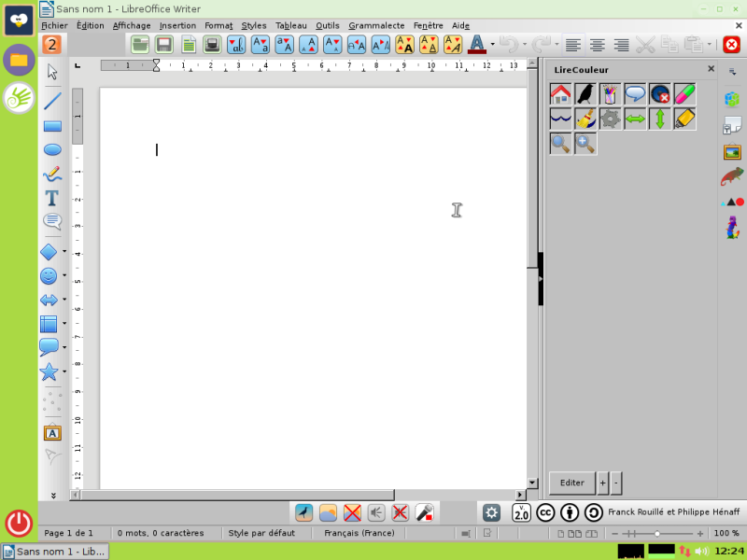Screen dimensions: 747x560
Task: Open the sidebar chameleon deck icon
Action: 732,176
